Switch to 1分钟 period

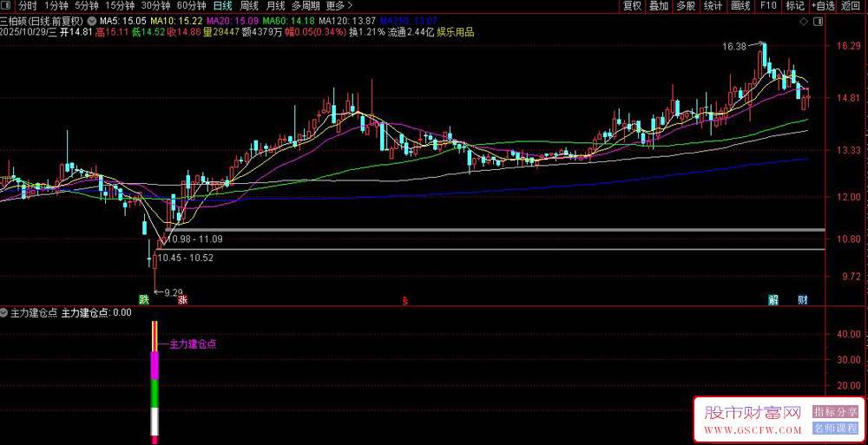click(56, 6)
